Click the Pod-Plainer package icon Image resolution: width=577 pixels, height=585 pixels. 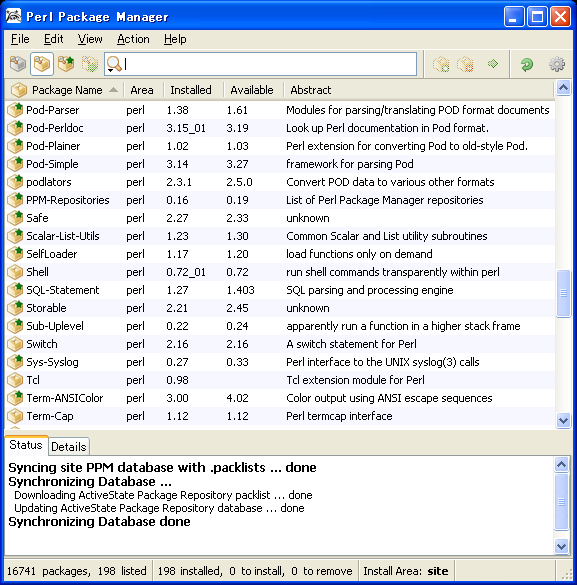tap(15, 146)
